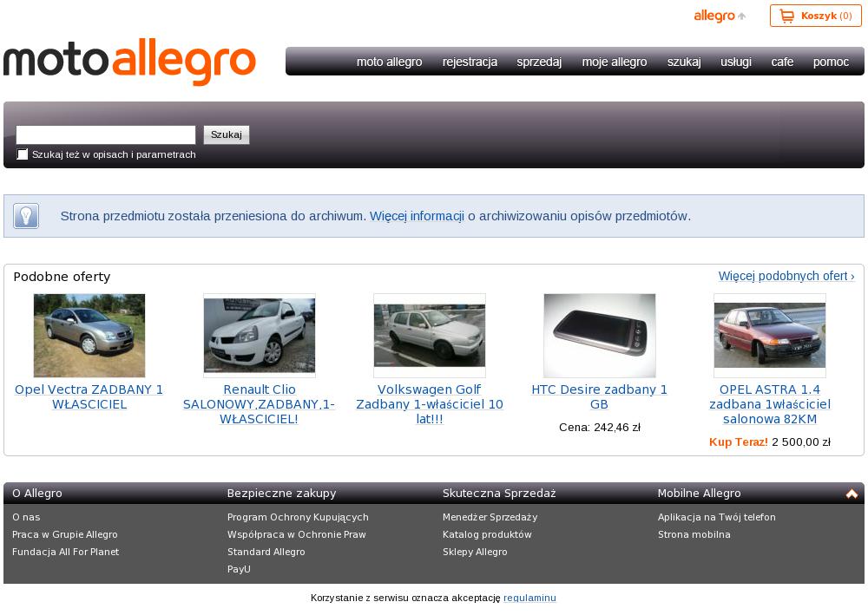Select sprzedaj from the navigation bar
868x615 pixels.
pos(539,62)
